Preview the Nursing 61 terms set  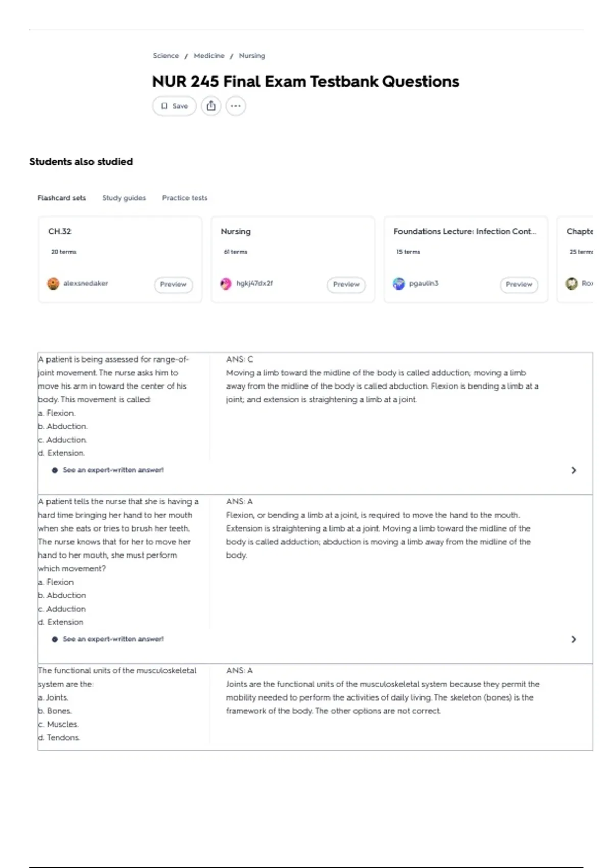(x=346, y=284)
